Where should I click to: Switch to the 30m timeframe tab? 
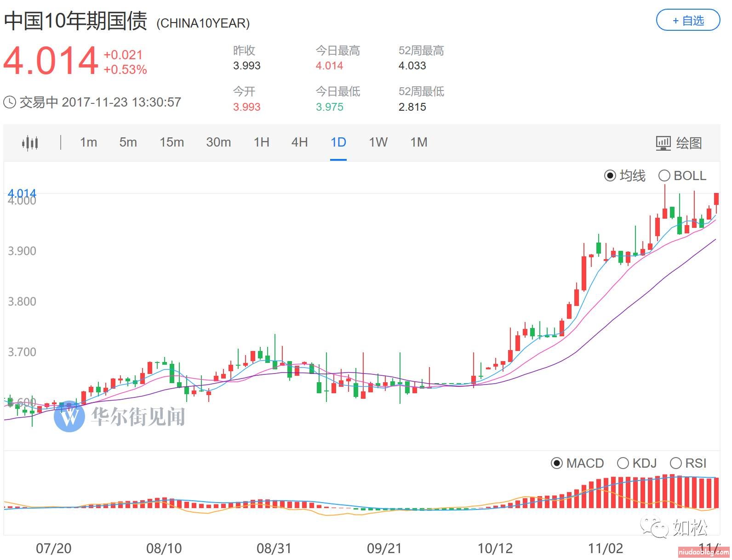coord(218,142)
